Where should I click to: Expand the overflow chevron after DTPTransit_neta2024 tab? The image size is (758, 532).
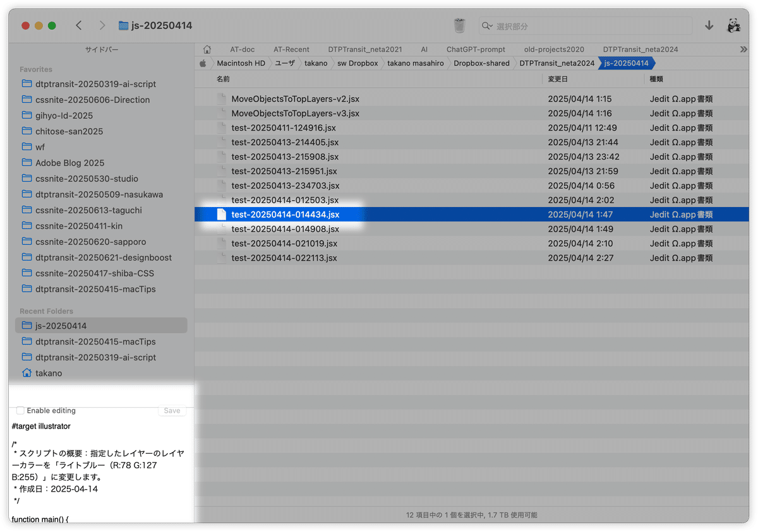coord(744,49)
